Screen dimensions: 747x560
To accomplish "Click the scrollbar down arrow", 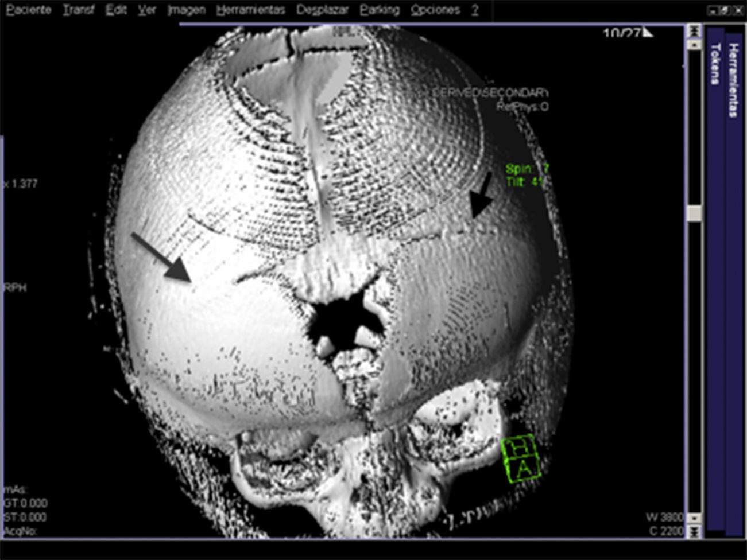I will point(694,518).
